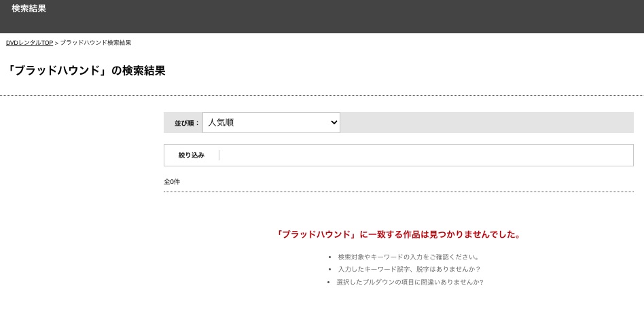Click the 並び順 label beside the dropdown
The width and height of the screenshot is (644, 326).
[187, 123]
